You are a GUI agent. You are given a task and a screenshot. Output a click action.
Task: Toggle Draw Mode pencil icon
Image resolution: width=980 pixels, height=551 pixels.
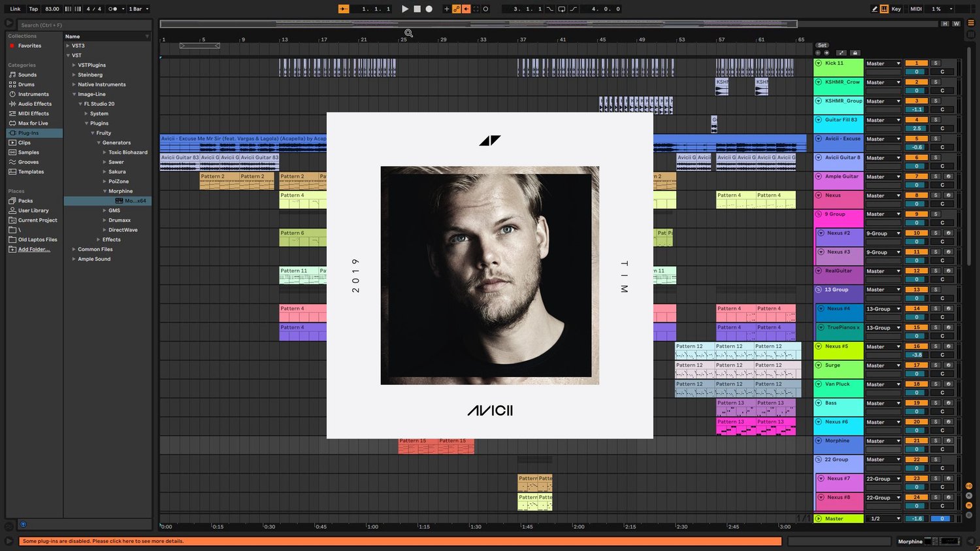(x=875, y=9)
